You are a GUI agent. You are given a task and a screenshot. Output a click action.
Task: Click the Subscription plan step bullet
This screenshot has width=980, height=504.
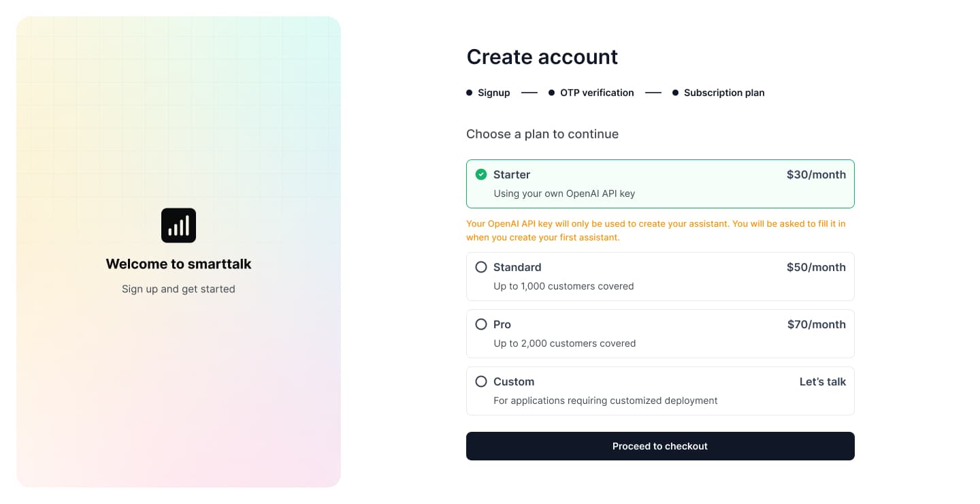coord(675,93)
